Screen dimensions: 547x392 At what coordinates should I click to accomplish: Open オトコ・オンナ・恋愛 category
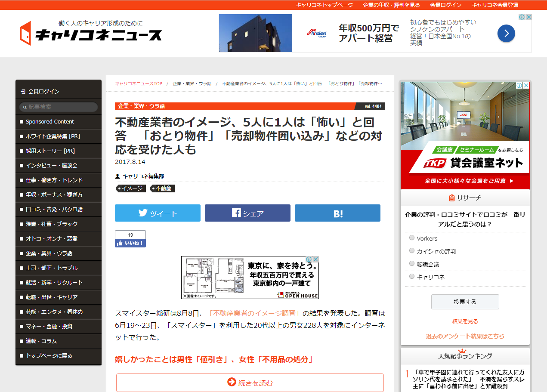(x=59, y=239)
